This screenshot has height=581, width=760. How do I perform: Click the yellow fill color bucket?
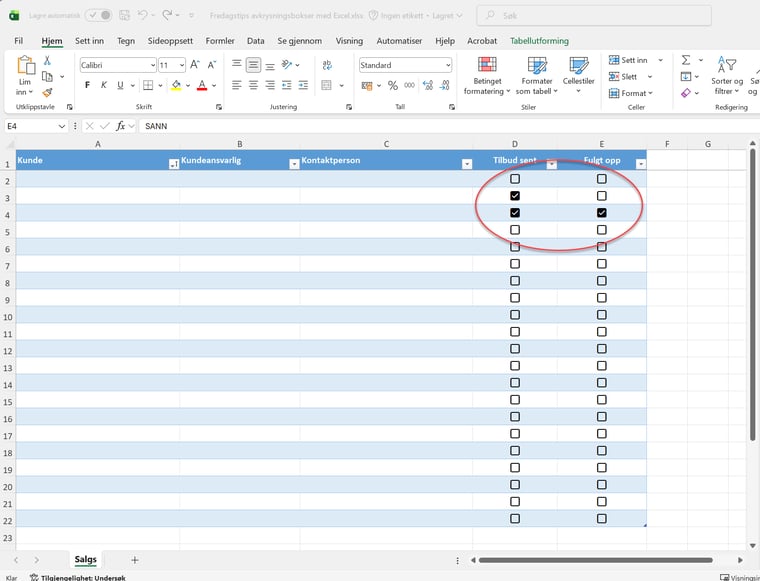(176, 85)
